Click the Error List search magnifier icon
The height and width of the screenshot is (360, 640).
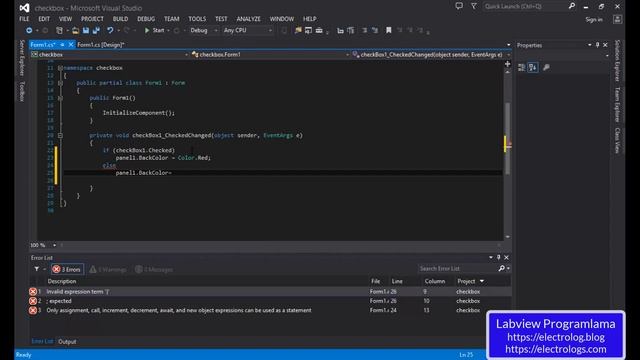502,268
